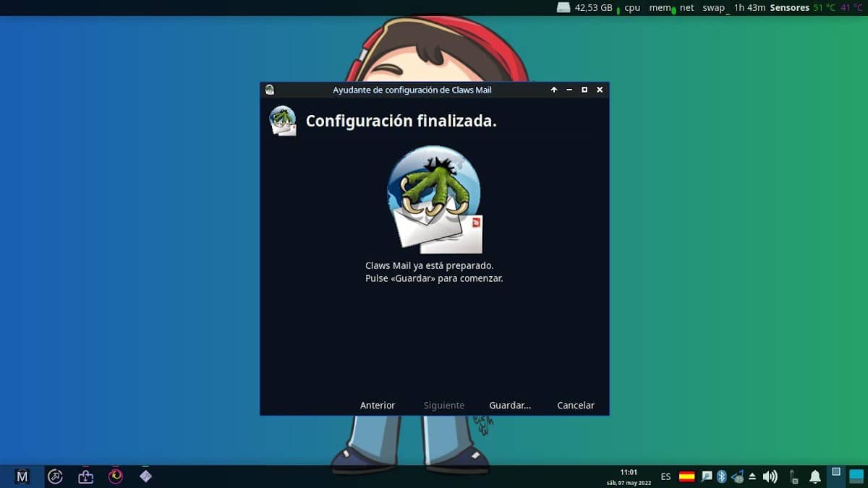Click the 'Claws Mail ya está preparado.' text
The height and width of the screenshot is (488, 868).
[430, 266]
